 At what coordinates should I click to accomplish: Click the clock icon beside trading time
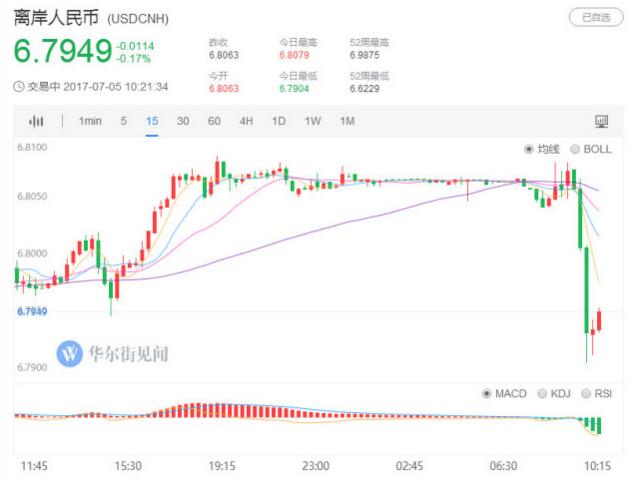(x=19, y=87)
